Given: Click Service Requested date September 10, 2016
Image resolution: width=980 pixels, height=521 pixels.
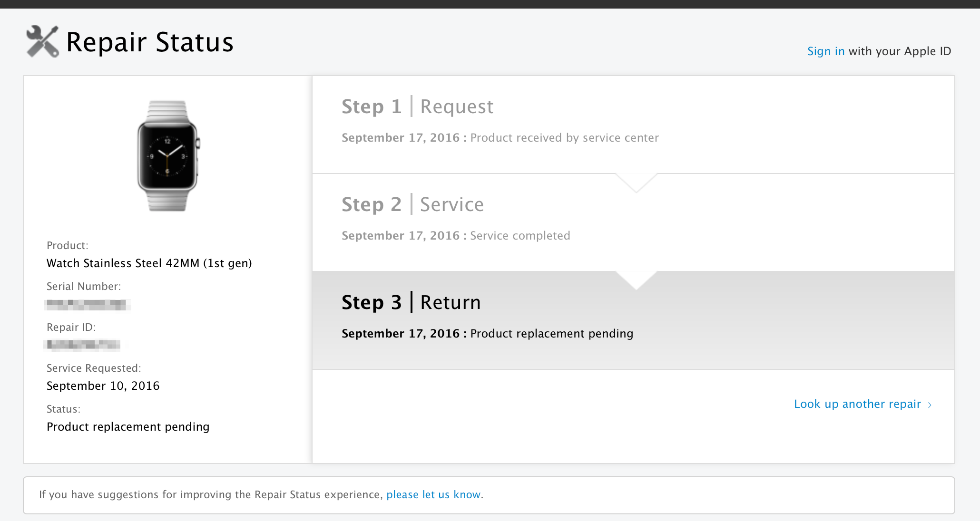Looking at the screenshot, I should pyautogui.click(x=103, y=386).
